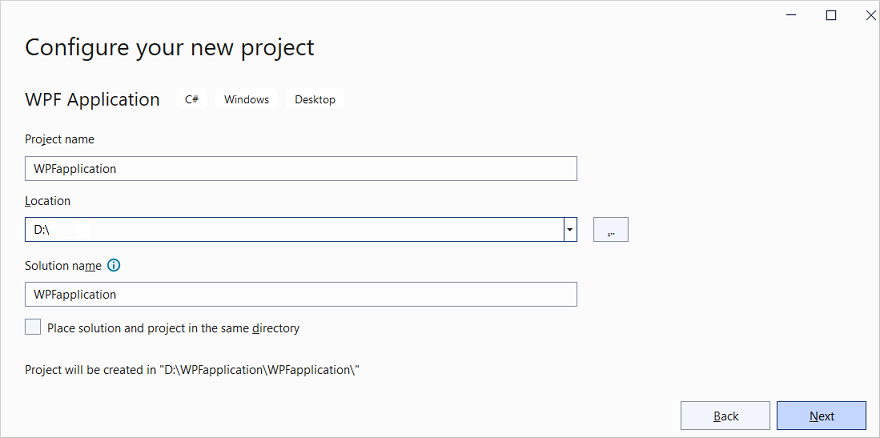The height and width of the screenshot is (438, 880).
Task: Focus the Solution name text field
Action: tap(300, 294)
